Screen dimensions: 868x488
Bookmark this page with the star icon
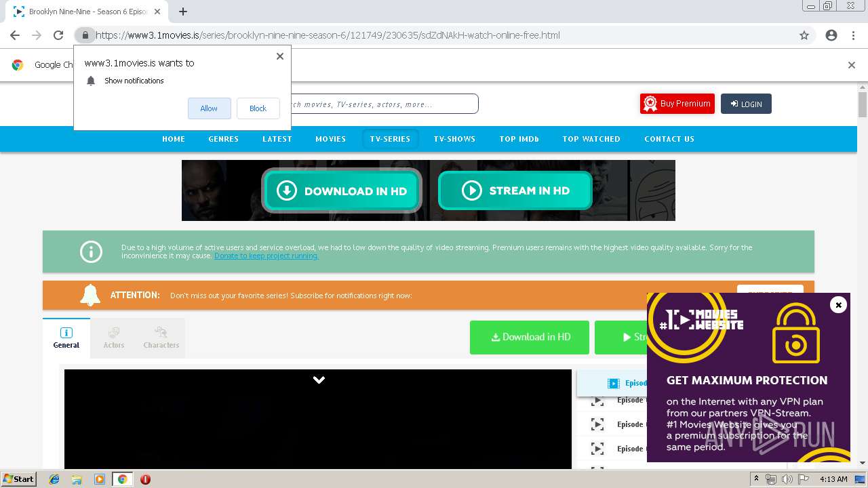(804, 35)
